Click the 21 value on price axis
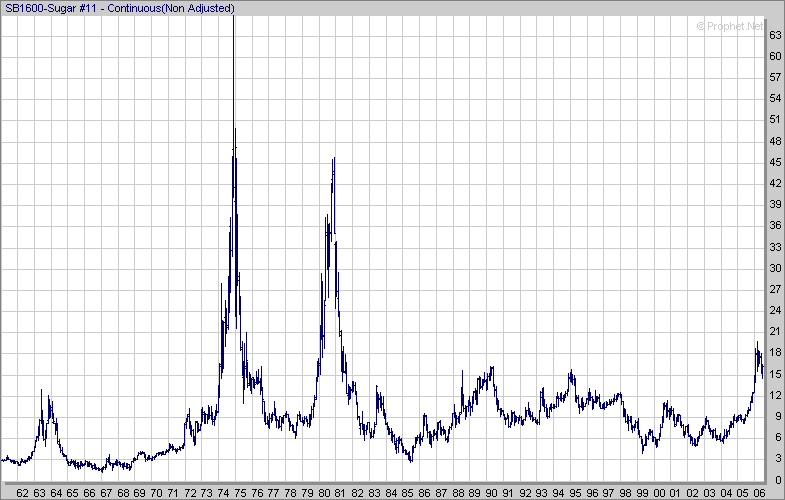 774,331
